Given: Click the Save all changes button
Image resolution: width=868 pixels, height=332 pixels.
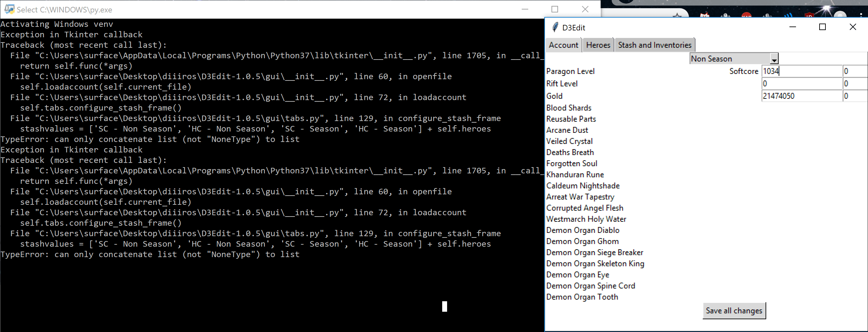Looking at the screenshot, I should click(734, 310).
